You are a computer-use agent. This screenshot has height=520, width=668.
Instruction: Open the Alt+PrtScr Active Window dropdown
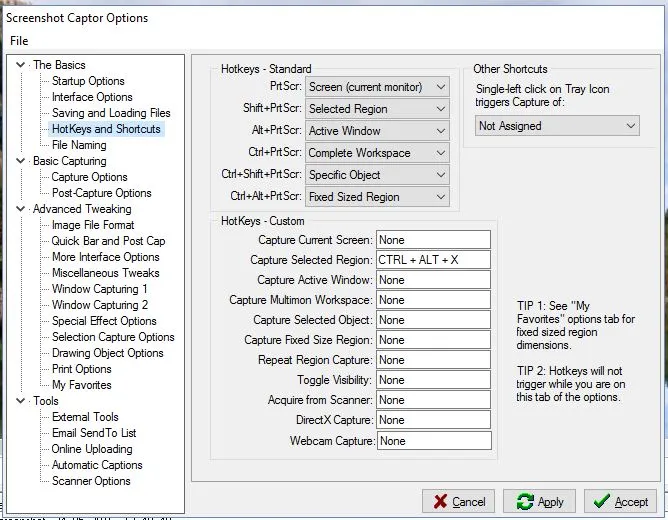(377, 131)
